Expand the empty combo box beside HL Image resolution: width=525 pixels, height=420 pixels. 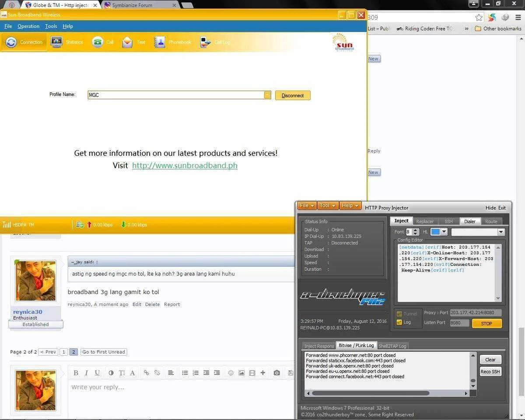click(x=501, y=232)
